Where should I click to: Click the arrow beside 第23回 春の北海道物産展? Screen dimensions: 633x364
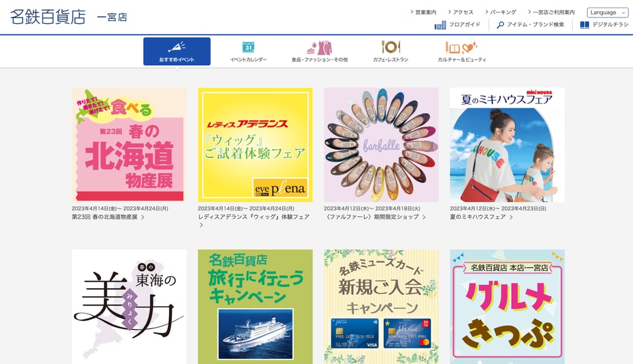[x=143, y=217]
